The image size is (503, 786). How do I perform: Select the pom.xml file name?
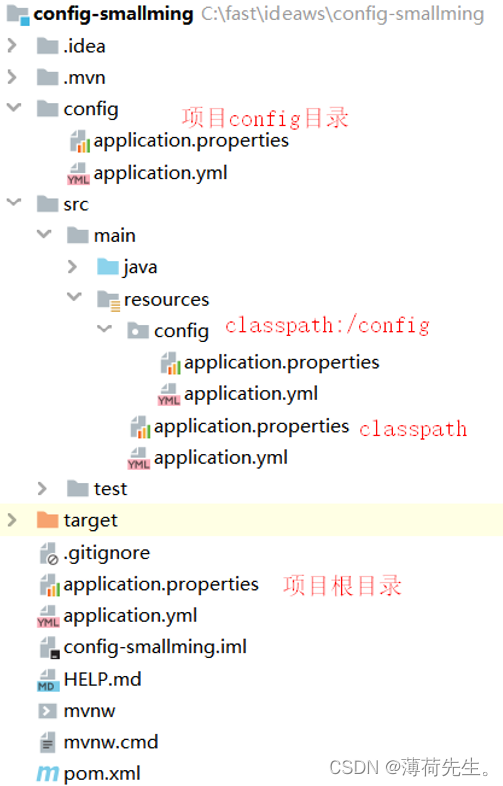(x=102, y=774)
